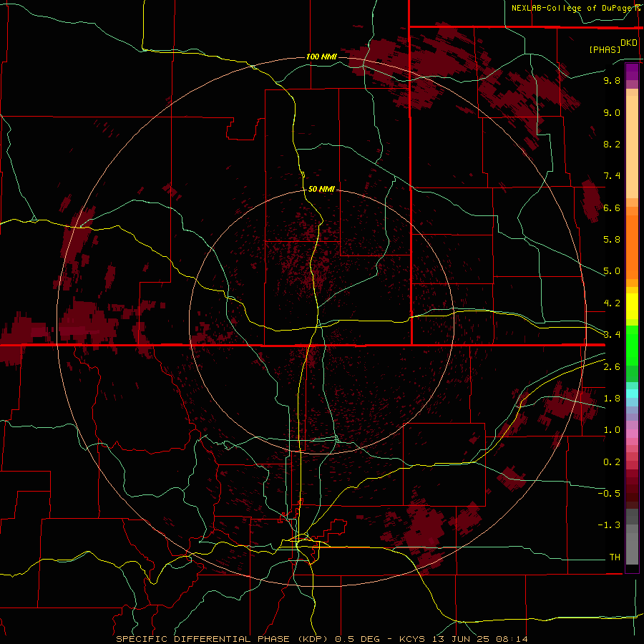
Task: Click the 7.4 legend value
Action: pyautogui.click(x=612, y=176)
